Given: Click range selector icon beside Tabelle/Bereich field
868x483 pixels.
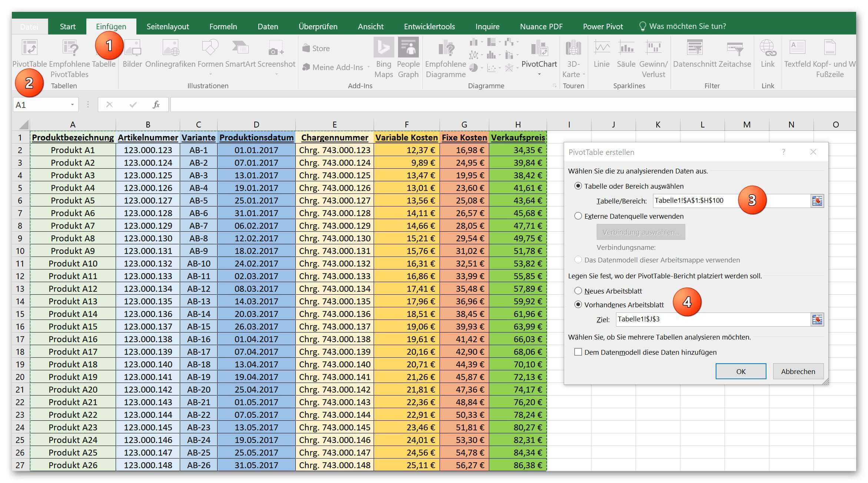Looking at the screenshot, I should pyautogui.click(x=817, y=201).
